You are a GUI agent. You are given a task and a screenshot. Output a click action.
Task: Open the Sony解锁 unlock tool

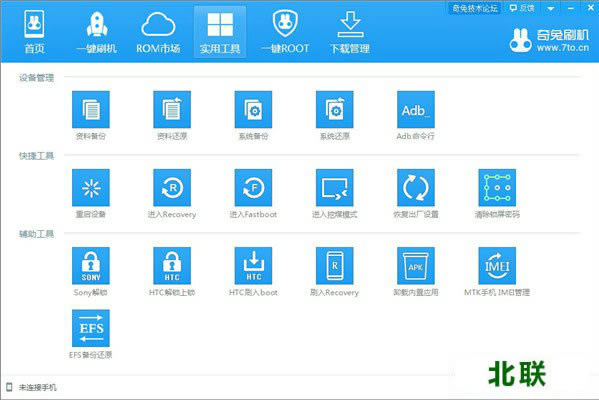pos(91,266)
